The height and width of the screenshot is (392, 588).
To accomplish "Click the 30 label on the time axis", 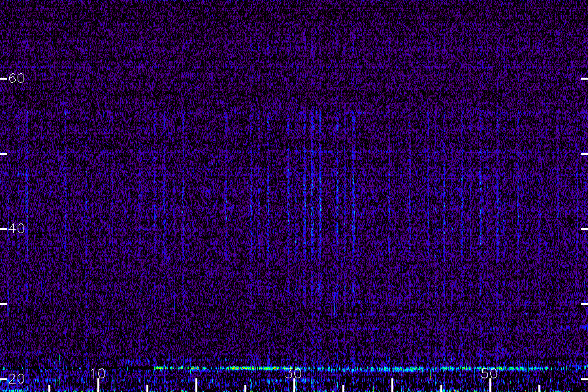I will [293, 373].
